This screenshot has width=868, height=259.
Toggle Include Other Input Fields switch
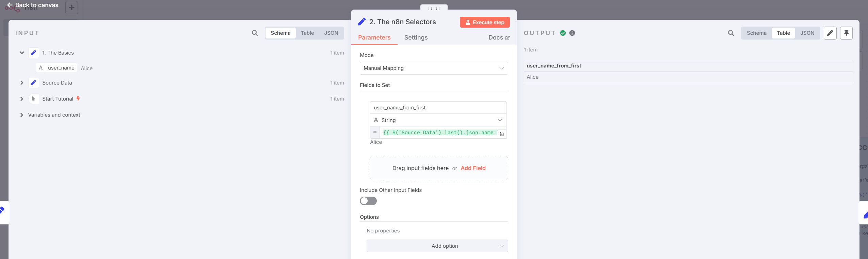[x=368, y=201]
